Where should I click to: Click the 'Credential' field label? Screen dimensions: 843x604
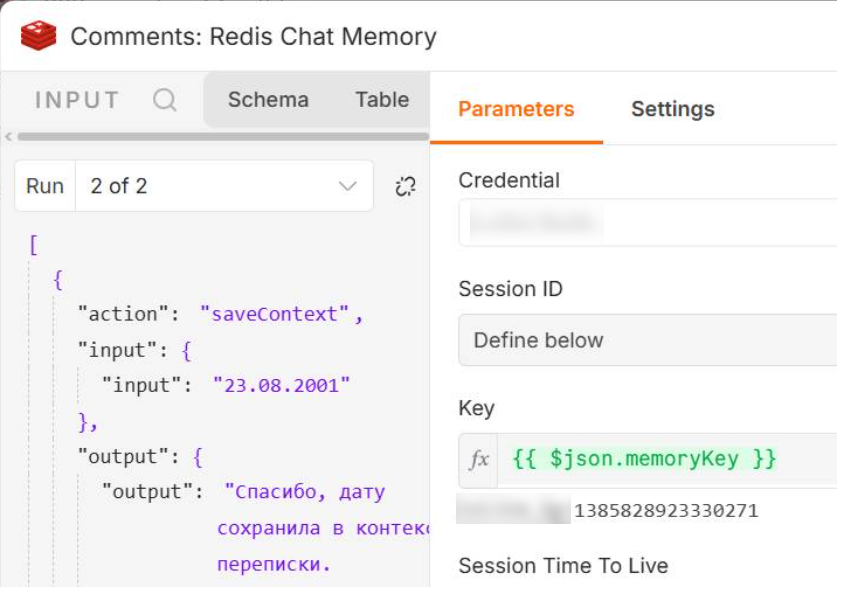pos(509,180)
